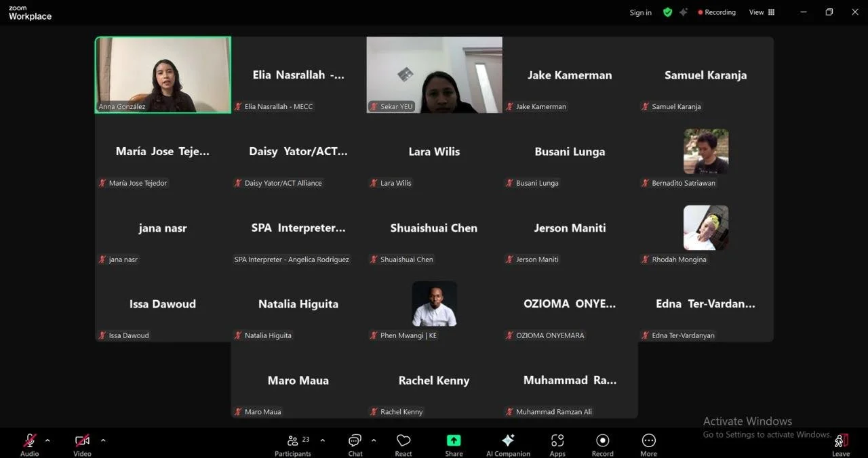Click the Zoom Workplace logo
Image resolution: width=868 pixels, height=458 pixels.
coord(30,13)
